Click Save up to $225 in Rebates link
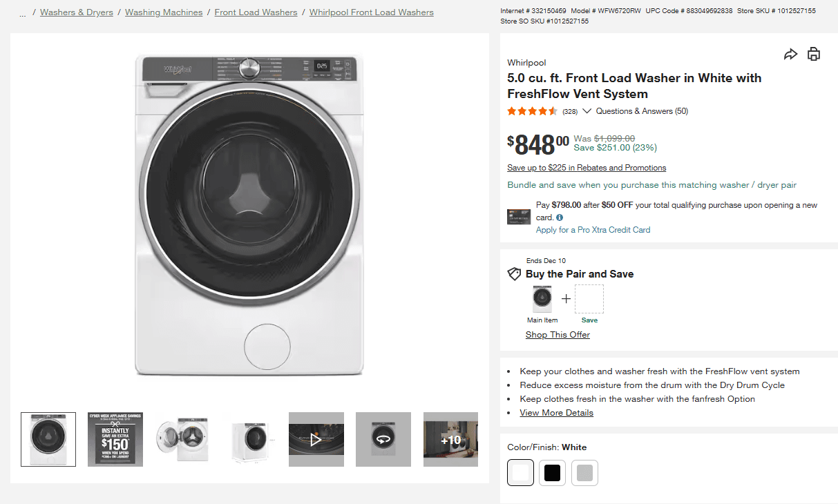Screen dimensions: 838x504 coord(586,167)
